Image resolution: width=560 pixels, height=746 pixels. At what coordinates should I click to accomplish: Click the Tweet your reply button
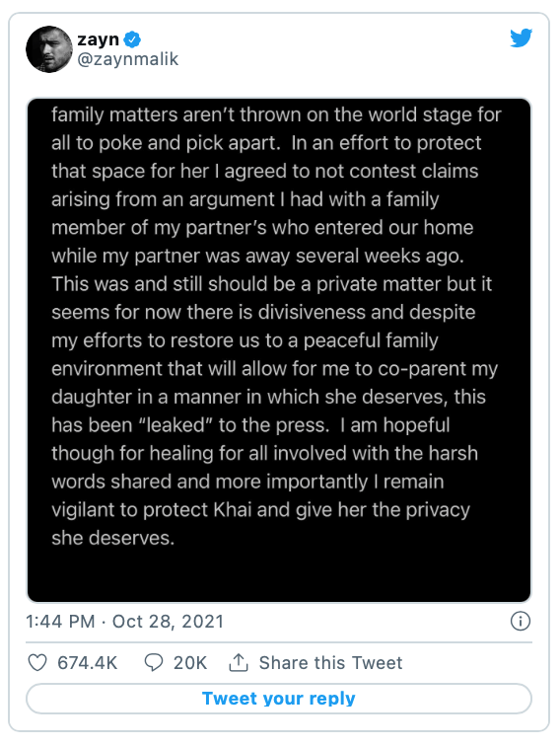point(279,699)
